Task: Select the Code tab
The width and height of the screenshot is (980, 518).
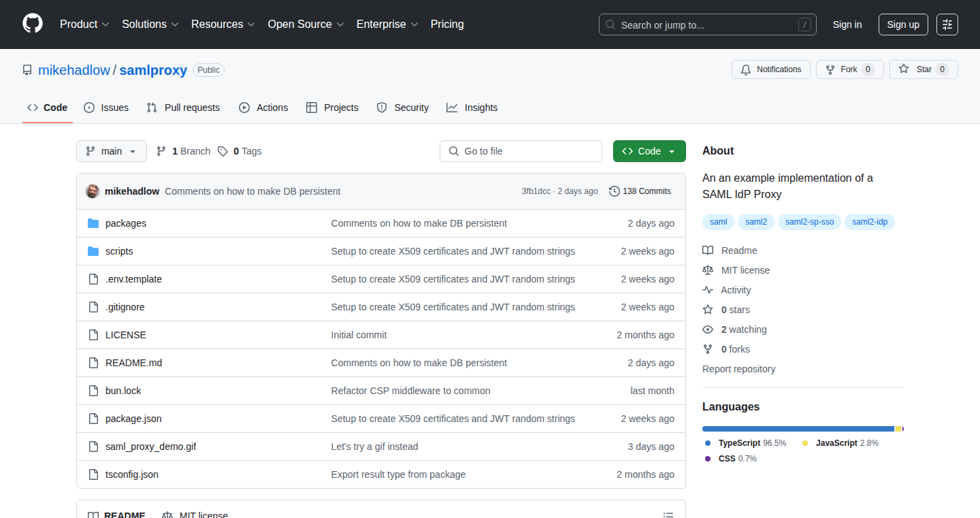Action: 48,108
